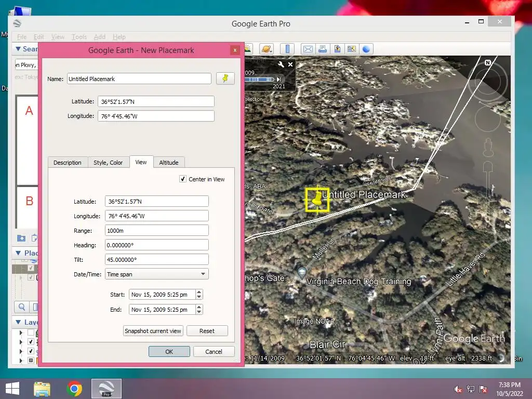Click Virginia Beach Dog Training map pin
532x399 pixels.
coord(302,272)
